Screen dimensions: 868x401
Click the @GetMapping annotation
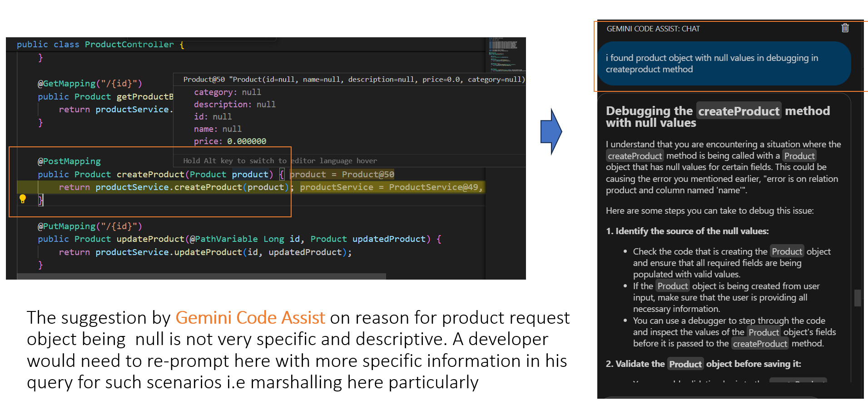[90, 84]
